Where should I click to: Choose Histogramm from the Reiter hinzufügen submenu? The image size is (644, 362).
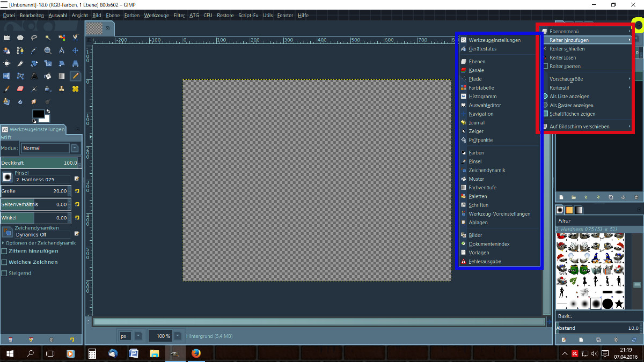pos(482,97)
